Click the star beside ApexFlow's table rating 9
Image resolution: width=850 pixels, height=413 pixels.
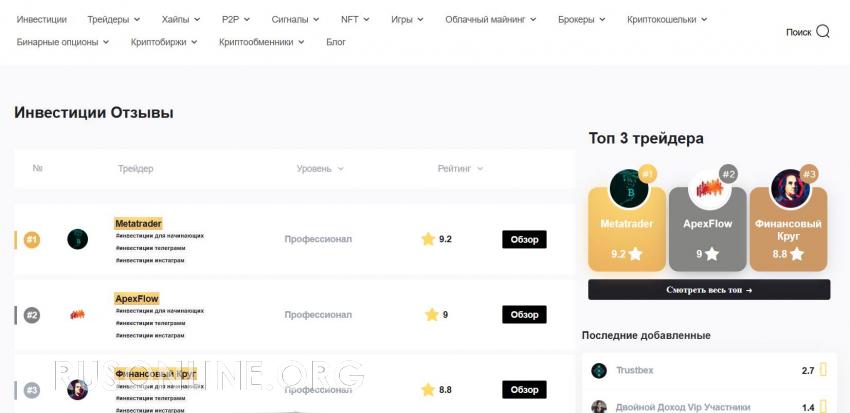tap(432, 314)
